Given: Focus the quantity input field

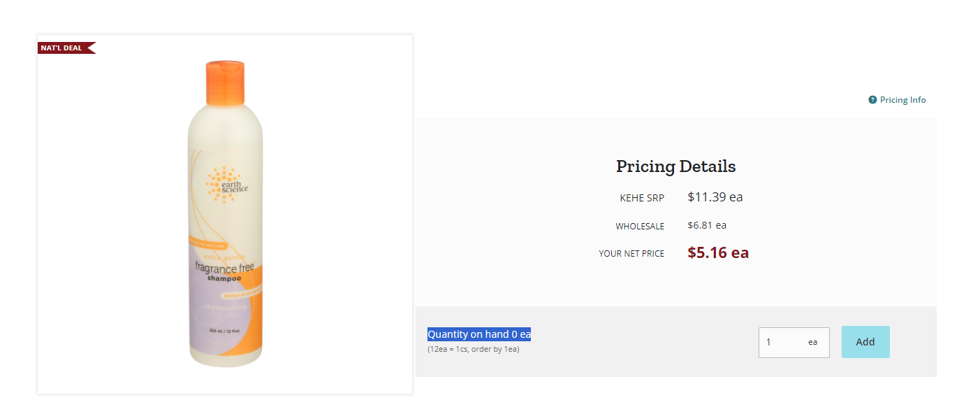Looking at the screenshot, I should [793, 343].
